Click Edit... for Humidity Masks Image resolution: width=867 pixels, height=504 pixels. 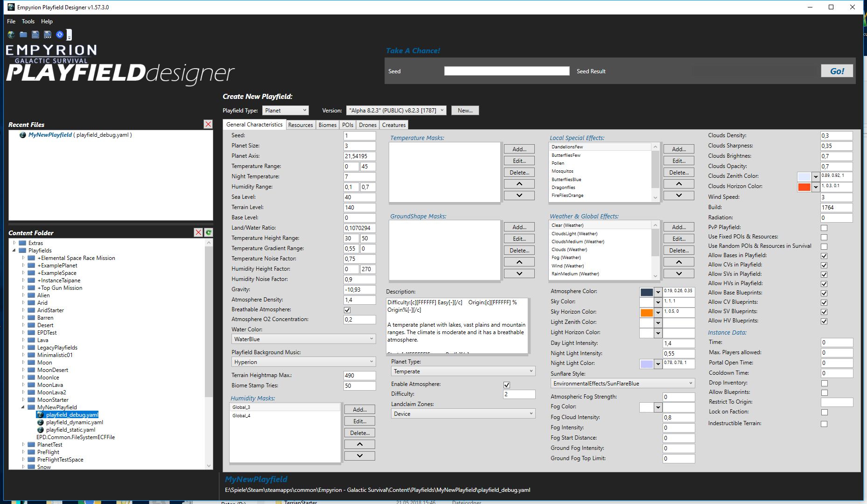360,421
